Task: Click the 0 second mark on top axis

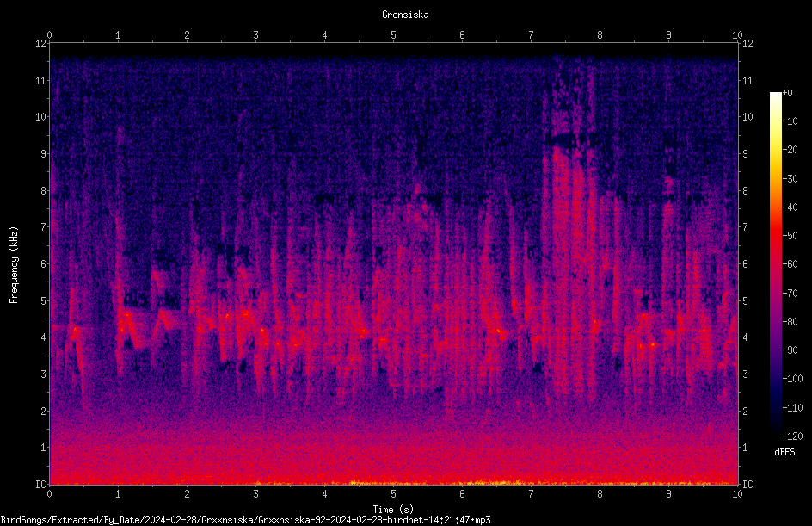Action: point(49,34)
